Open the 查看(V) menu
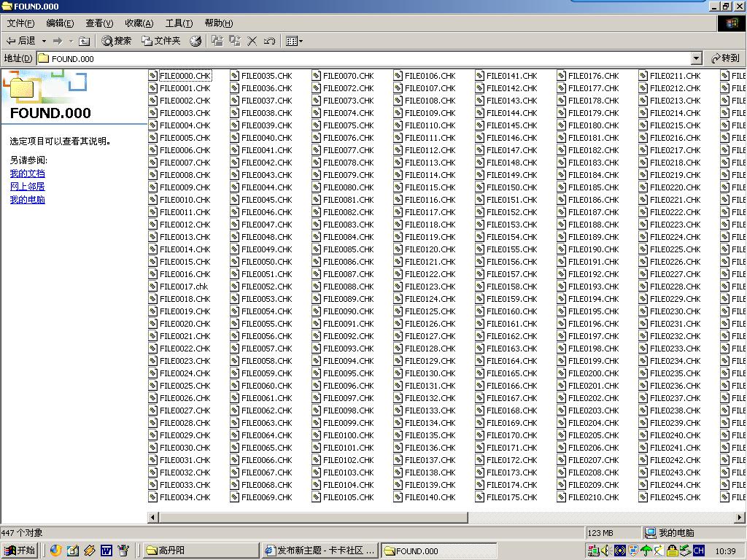747x560 pixels. [x=99, y=23]
